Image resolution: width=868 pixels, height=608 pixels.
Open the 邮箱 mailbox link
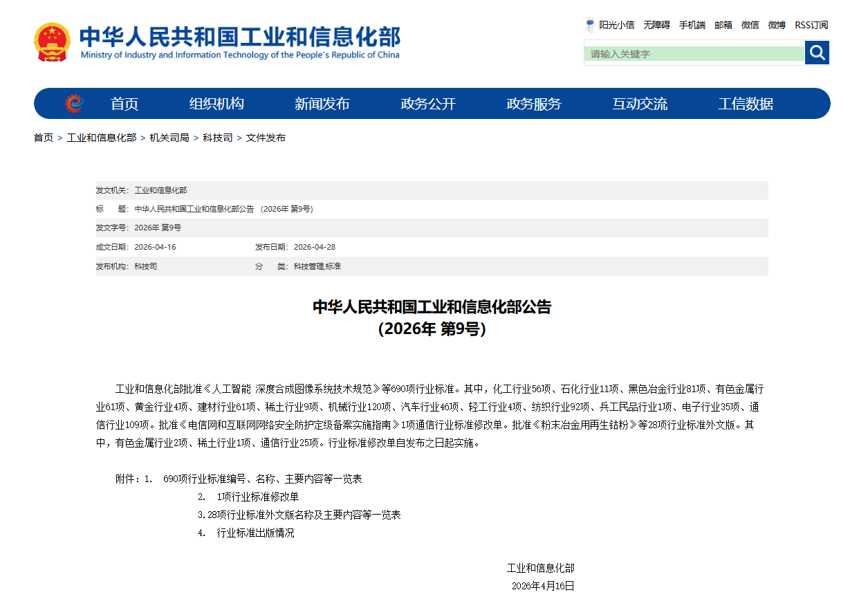[723, 25]
